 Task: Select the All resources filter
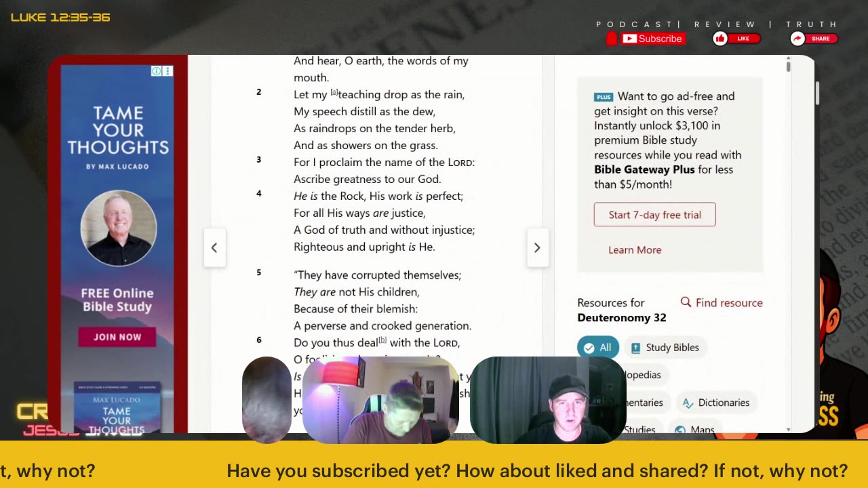coord(598,347)
